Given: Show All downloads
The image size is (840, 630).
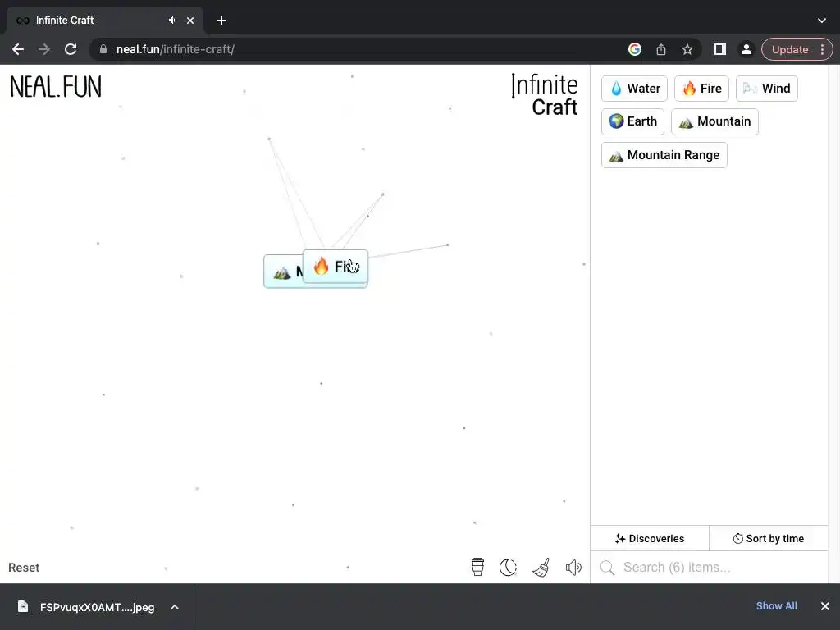Looking at the screenshot, I should [x=776, y=606].
